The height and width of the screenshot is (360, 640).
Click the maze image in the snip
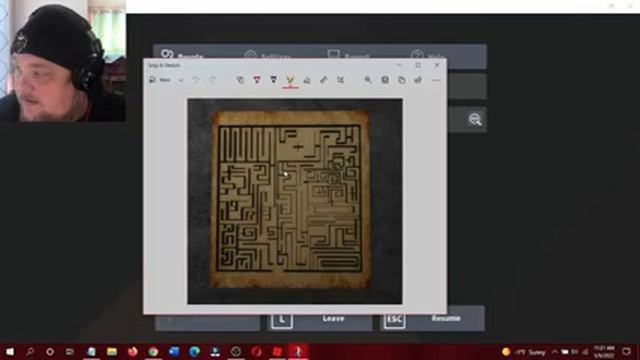295,201
